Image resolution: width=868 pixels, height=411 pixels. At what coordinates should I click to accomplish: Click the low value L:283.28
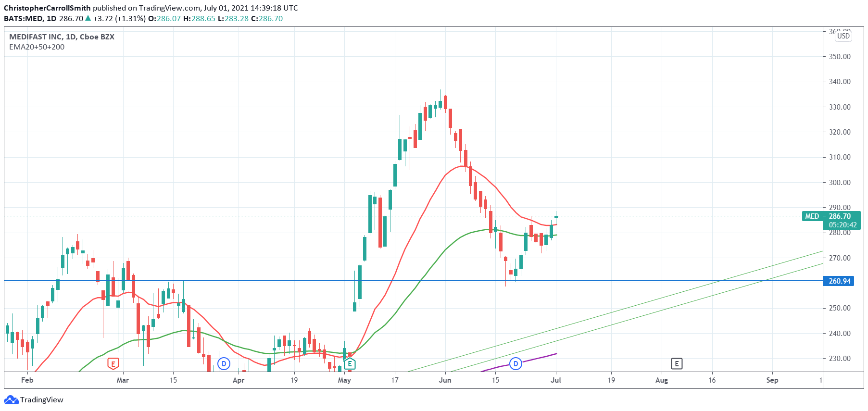(233, 19)
